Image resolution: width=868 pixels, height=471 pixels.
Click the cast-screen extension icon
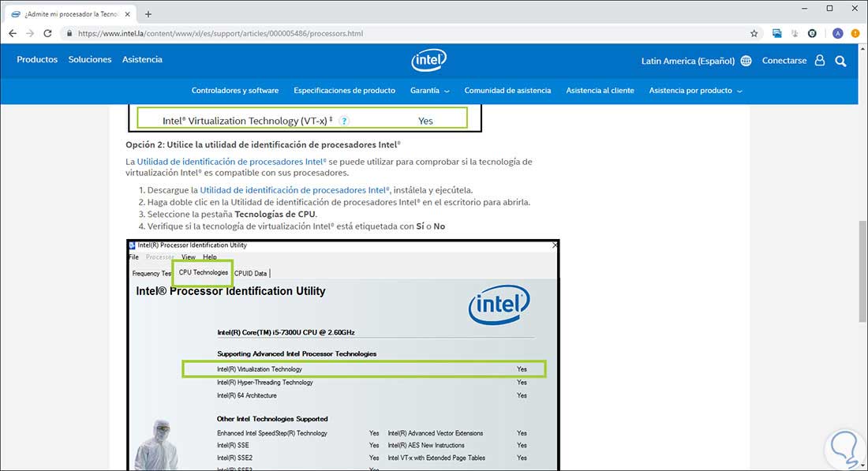(777, 33)
